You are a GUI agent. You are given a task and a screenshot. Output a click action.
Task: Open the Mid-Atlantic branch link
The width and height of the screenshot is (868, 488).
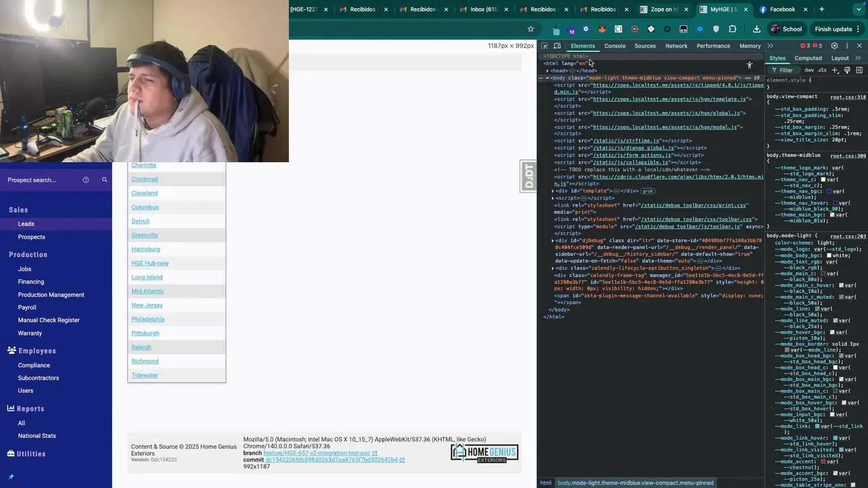point(148,291)
